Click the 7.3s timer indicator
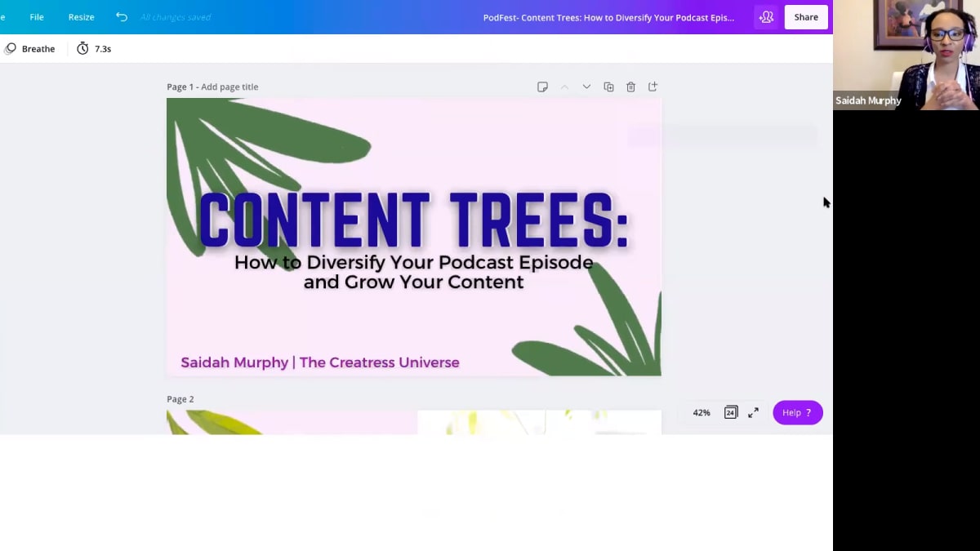The width and height of the screenshot is (980, 551). [x=93, y=48]
